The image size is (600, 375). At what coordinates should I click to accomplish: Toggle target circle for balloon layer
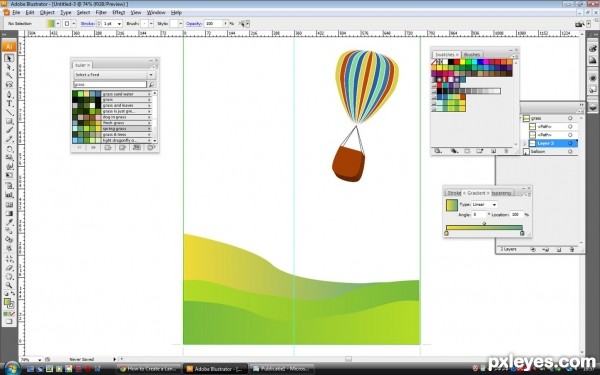570,152
